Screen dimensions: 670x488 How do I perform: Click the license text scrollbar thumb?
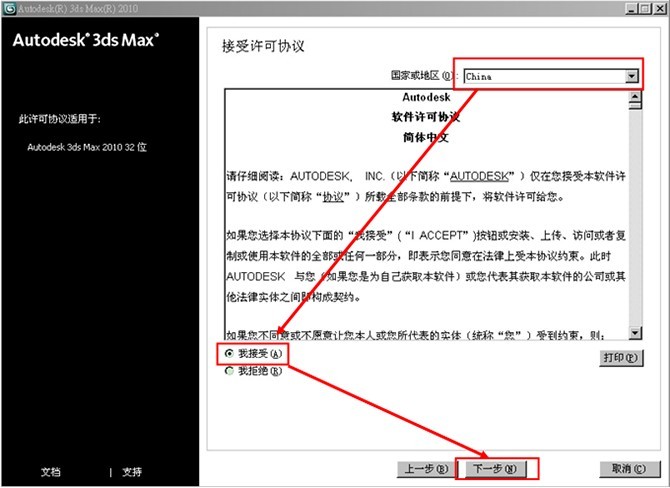[635, 106]
